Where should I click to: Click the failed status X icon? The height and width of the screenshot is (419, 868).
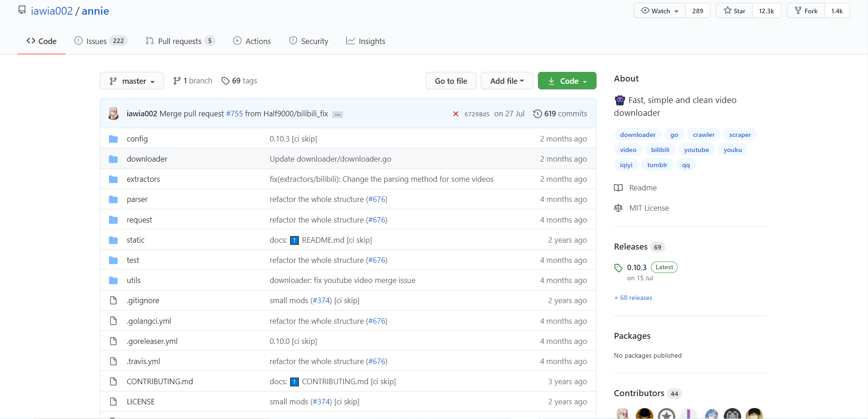456,114
